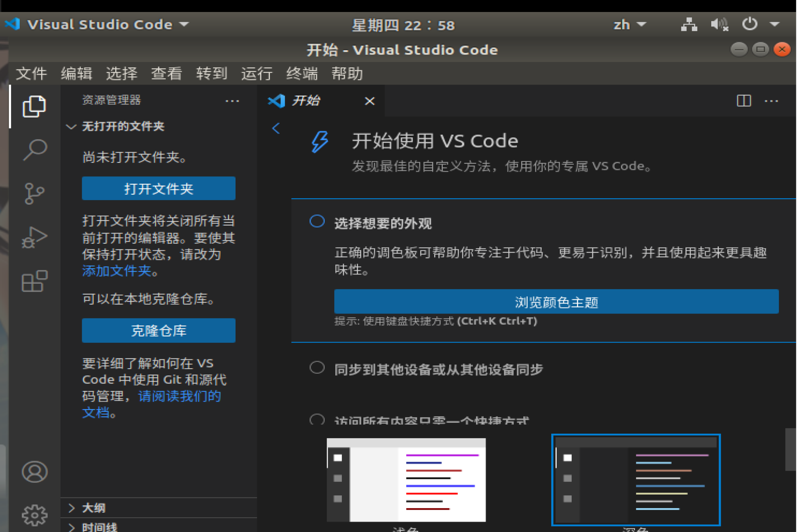Open the system menu dropdown arrow
797x532 pixels.
click(x=774, y=24)
